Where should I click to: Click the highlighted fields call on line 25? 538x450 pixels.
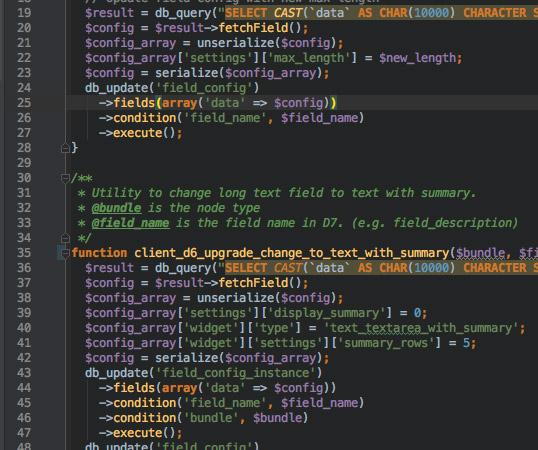pos(134,103)
